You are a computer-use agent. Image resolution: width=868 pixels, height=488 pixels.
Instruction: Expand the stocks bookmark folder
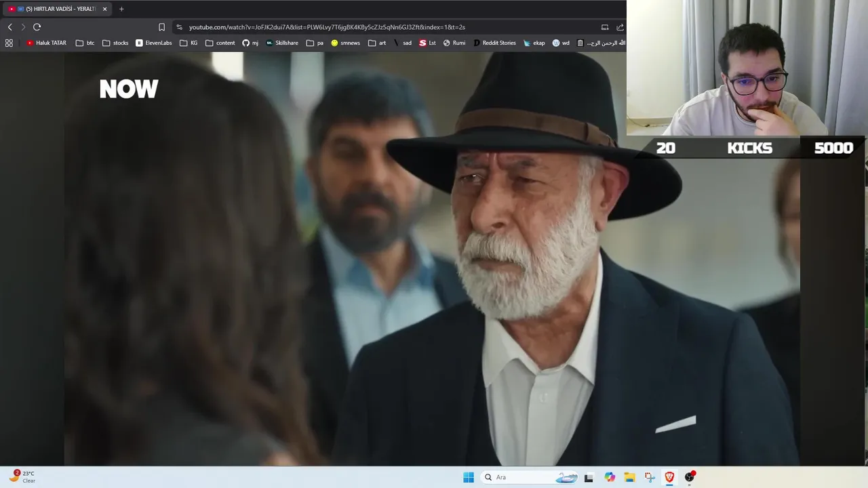tap(115, 43)
